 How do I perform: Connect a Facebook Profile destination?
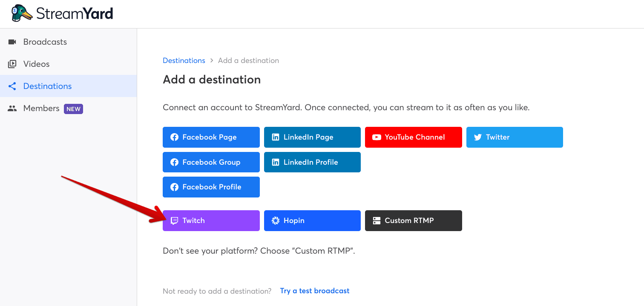coord(211,187)
